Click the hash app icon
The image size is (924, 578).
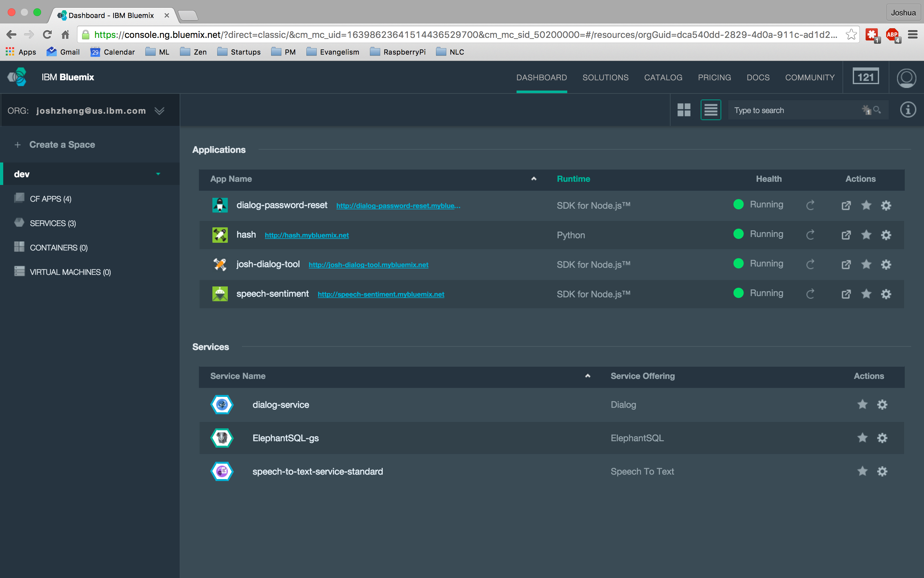tap(220, 235)
